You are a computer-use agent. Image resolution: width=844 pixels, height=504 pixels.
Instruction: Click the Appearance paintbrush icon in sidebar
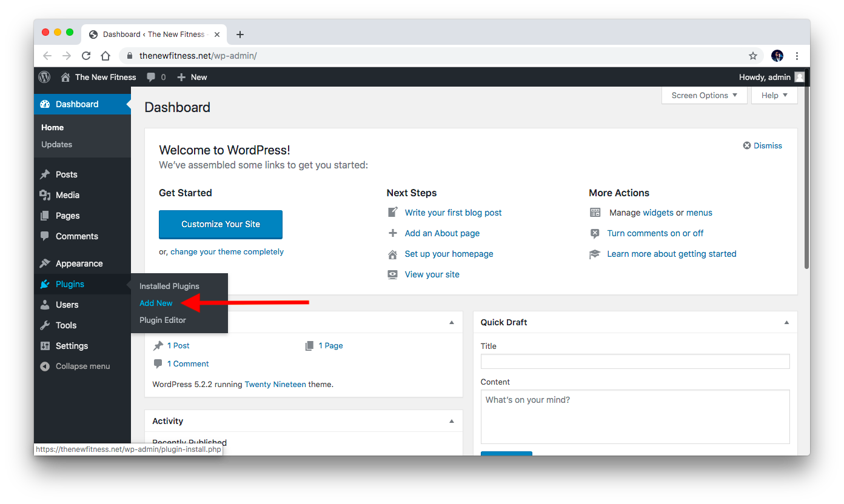(45, 264)
